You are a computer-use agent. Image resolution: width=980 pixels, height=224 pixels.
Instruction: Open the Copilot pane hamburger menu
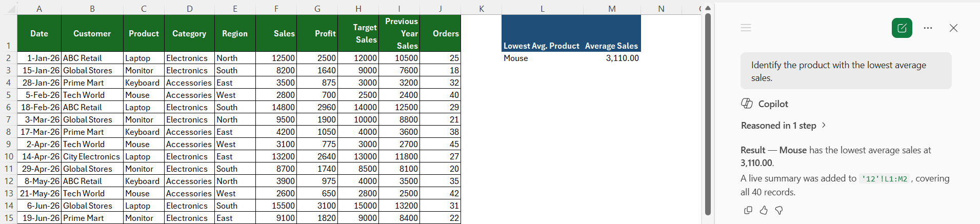point(746,28)
